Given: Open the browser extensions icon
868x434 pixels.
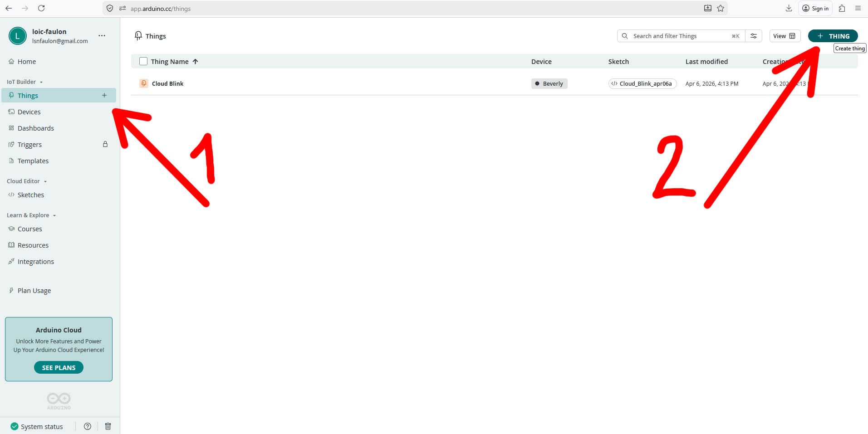Looking at the screenshot, I should coord(842,8).
